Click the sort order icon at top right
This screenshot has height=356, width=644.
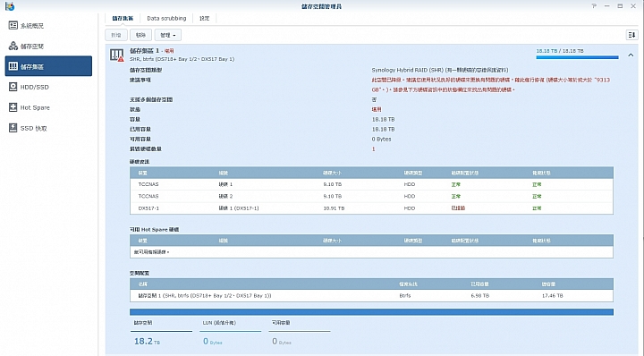pyautogui.click(x=631, y=35)
